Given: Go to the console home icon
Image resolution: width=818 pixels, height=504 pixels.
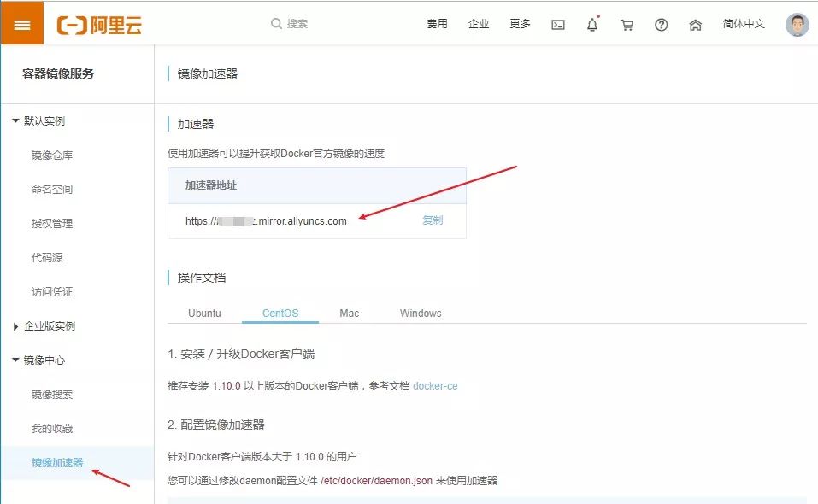Looking at the screenshot, I should 695,25.
